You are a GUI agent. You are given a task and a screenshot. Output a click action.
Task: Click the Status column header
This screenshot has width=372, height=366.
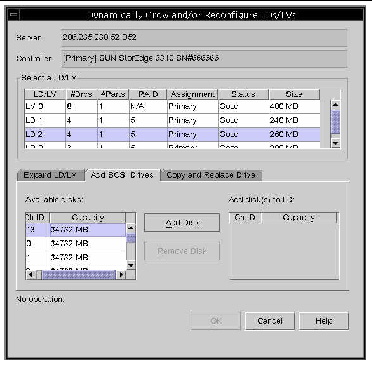click(x=244, y=94)
